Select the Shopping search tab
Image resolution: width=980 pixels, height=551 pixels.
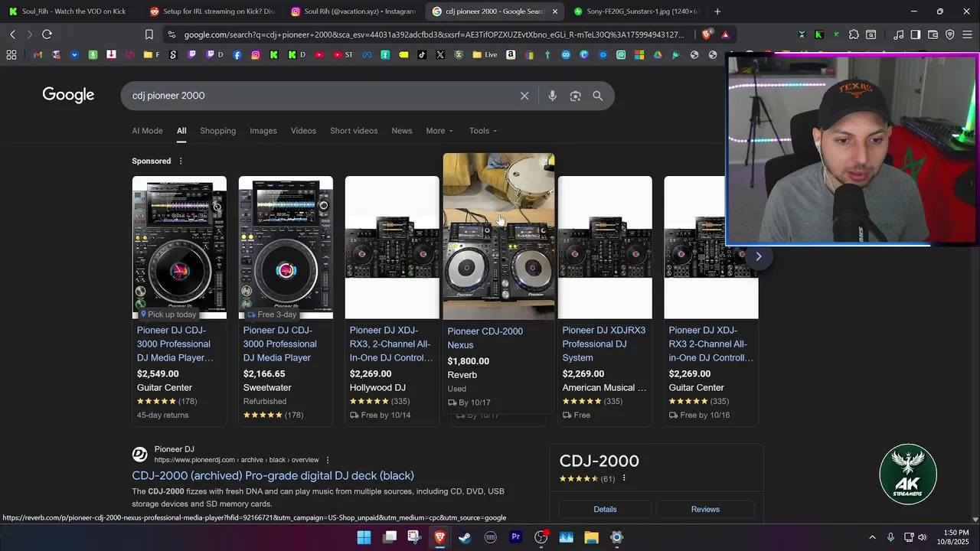pyautogui.click(x=218, y=131)
